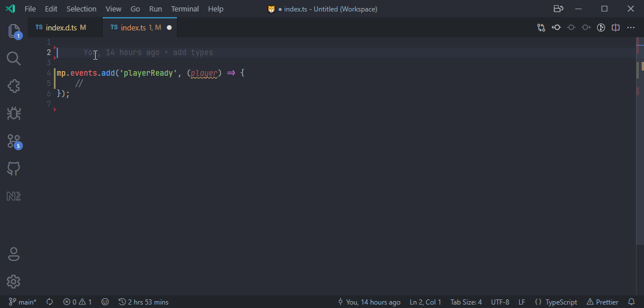Click the Synchronize Changes status bar icon

[50, 302]
